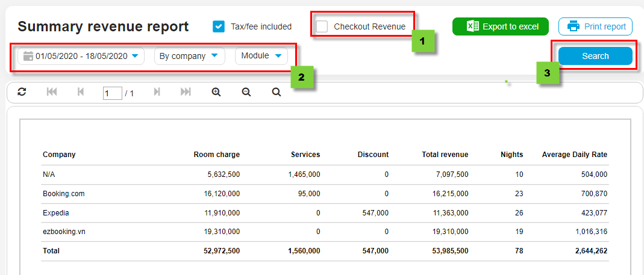Go to next report page
644x275 pixels.
(x=157, y=92)
